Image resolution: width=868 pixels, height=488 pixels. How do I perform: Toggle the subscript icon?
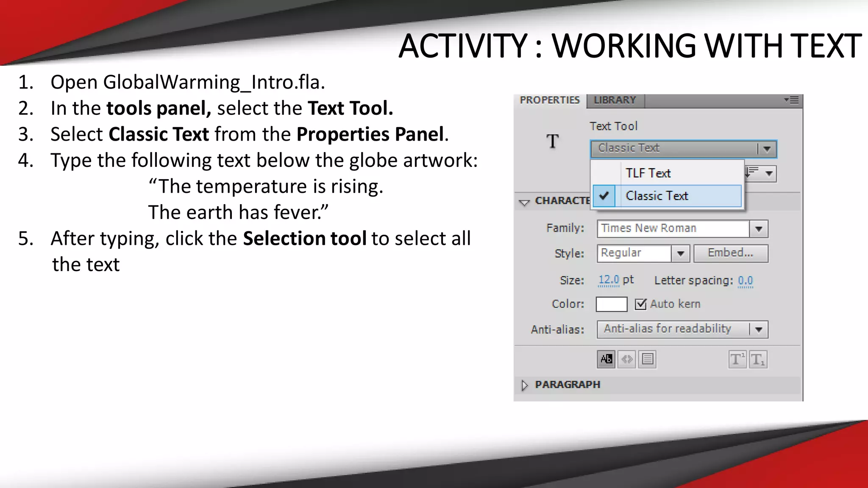[758, 359]
